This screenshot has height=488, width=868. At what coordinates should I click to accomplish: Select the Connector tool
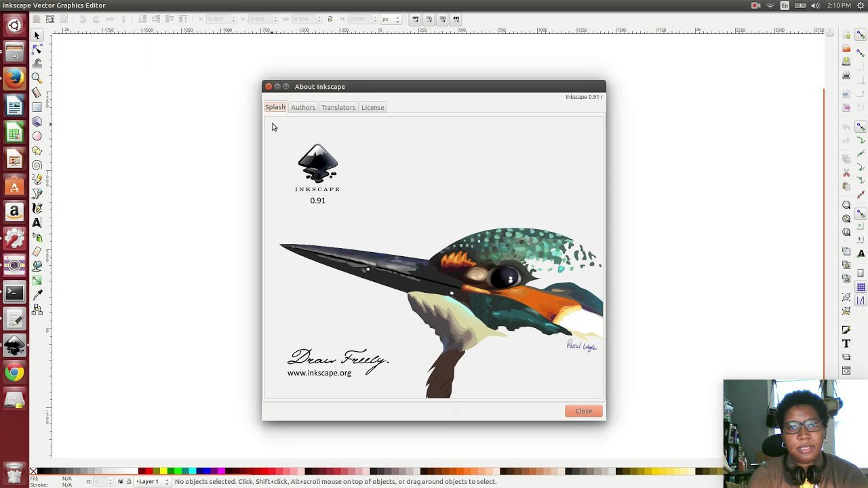pyautogui.click(x=37, y=310)
